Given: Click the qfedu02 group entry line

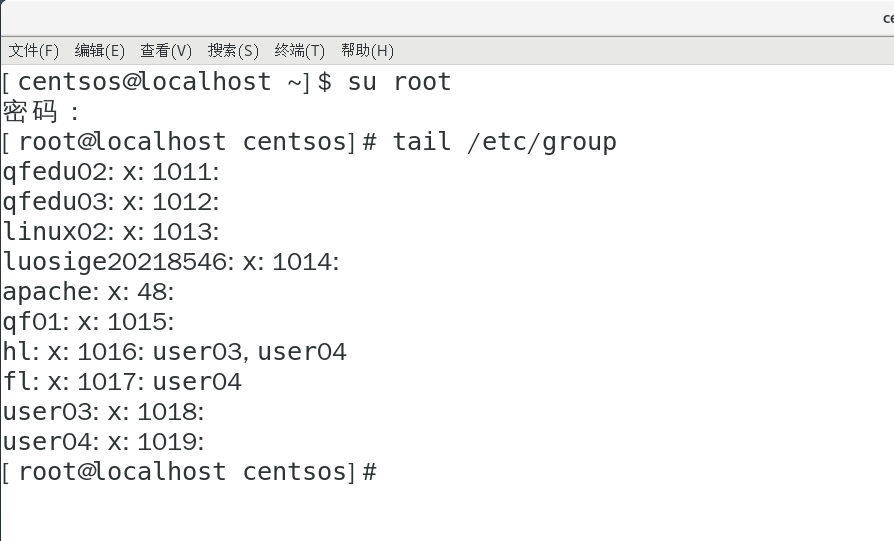Looking at the screenshot, I should coord(110,172).
